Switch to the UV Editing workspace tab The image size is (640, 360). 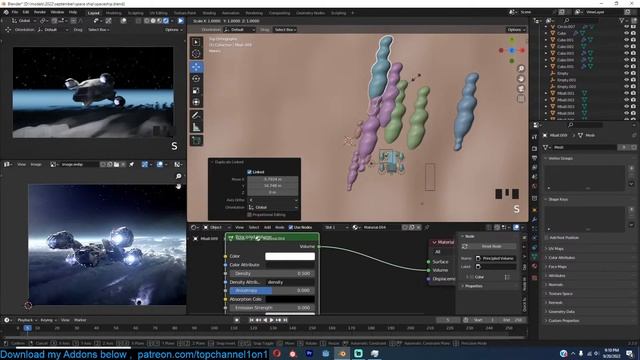click(x=158, y=13)
